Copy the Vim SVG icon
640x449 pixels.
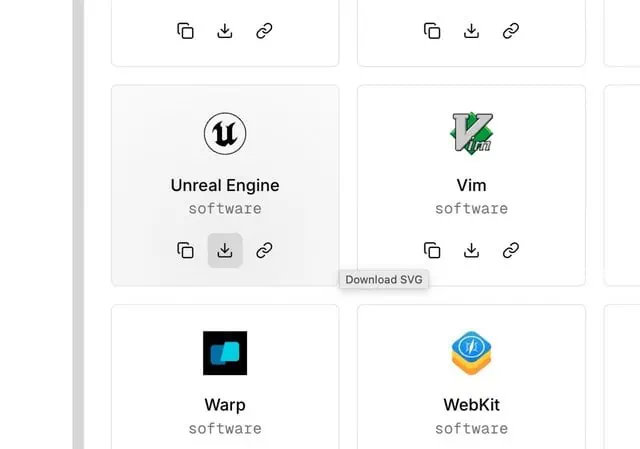[432, 250]
